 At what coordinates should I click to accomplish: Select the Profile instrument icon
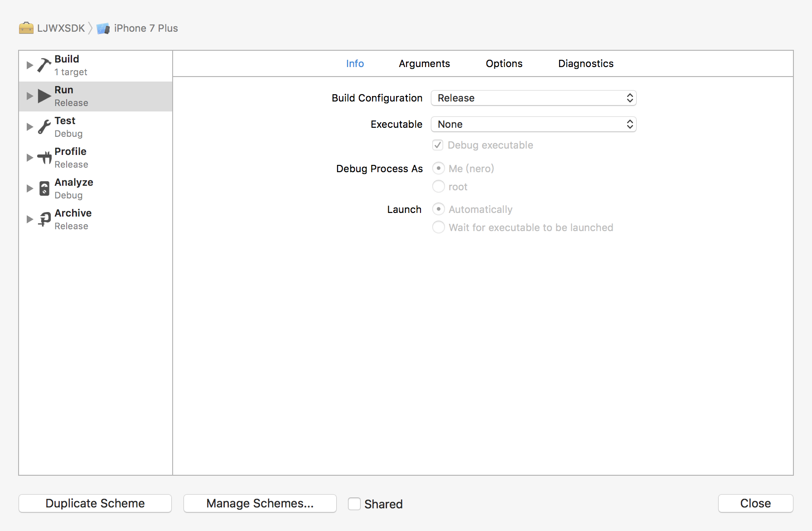click(x=44, y=158)
